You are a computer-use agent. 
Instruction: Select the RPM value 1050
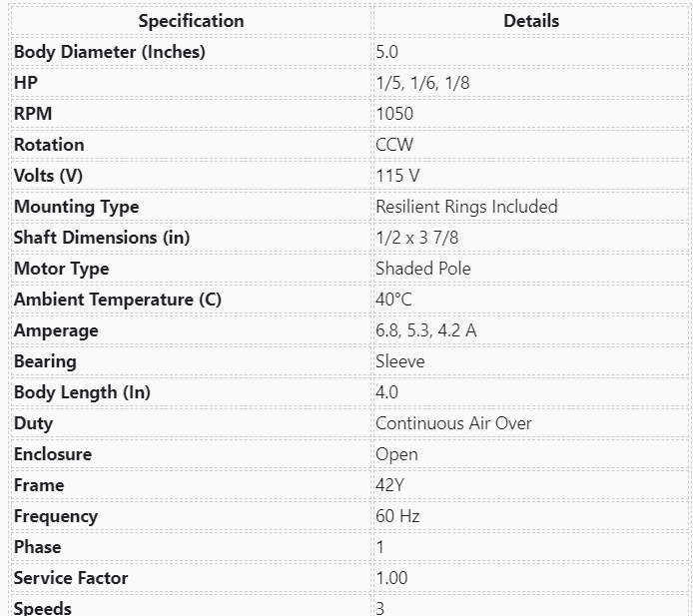pos(394,114)
